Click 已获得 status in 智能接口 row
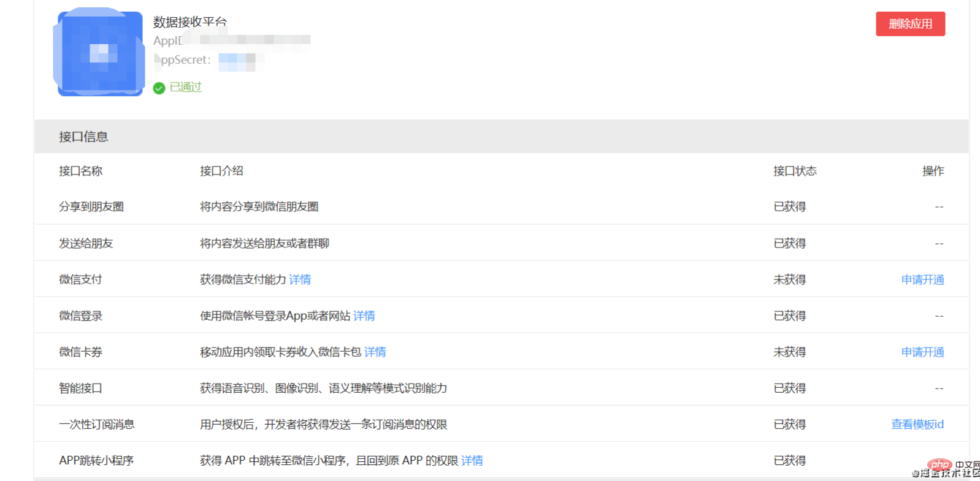 click(x=789, y=388)
